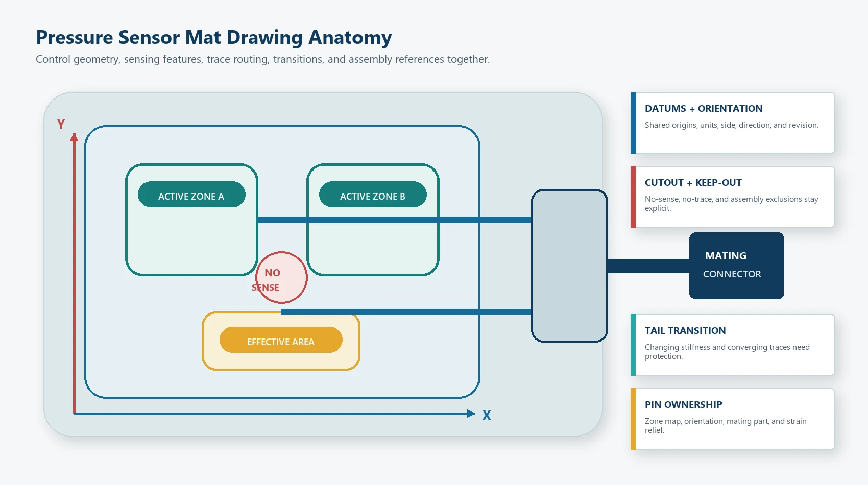
Task: Click the red Y axis arrowhead
Action: [74, 137]
